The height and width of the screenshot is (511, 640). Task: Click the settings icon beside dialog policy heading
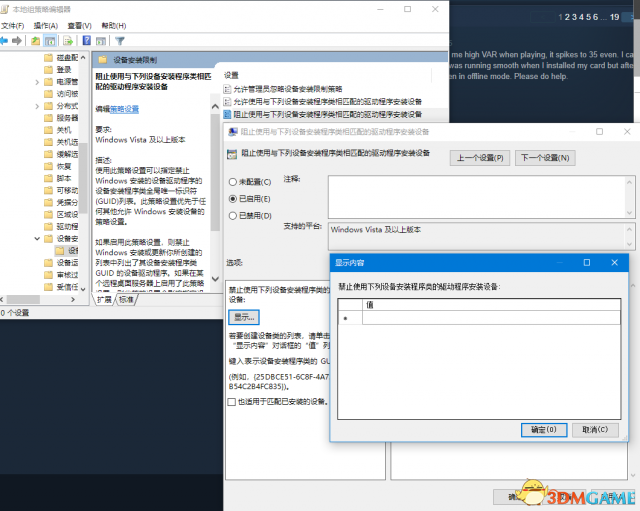point(232,154)
